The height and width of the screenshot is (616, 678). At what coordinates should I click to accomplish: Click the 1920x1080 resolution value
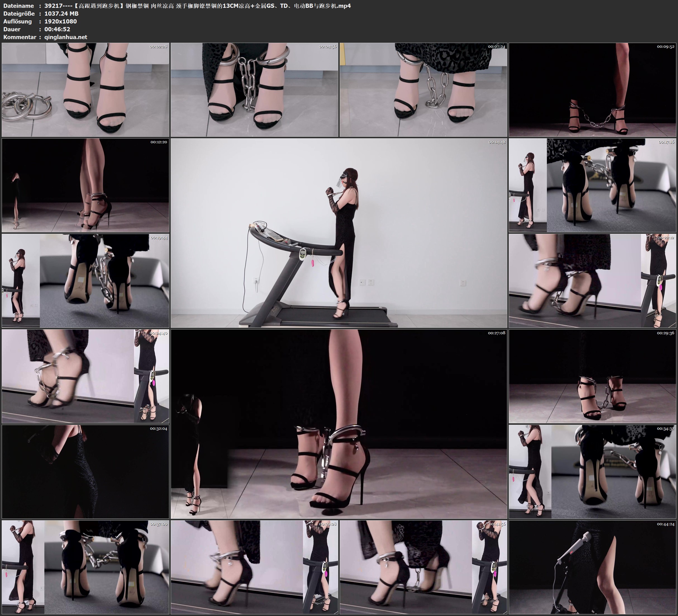61,22
